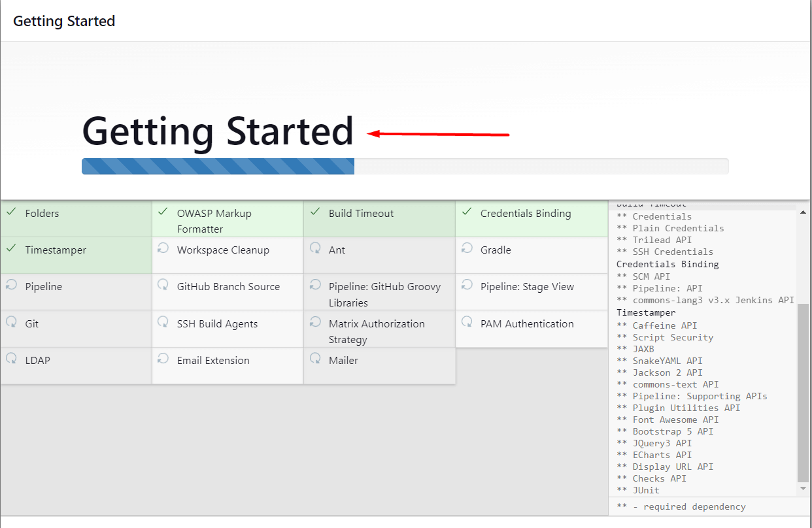Viewport: 812px width, 528px height.
Task: Click the install log vertical scrollbar thumb
Action: (804, 393)
